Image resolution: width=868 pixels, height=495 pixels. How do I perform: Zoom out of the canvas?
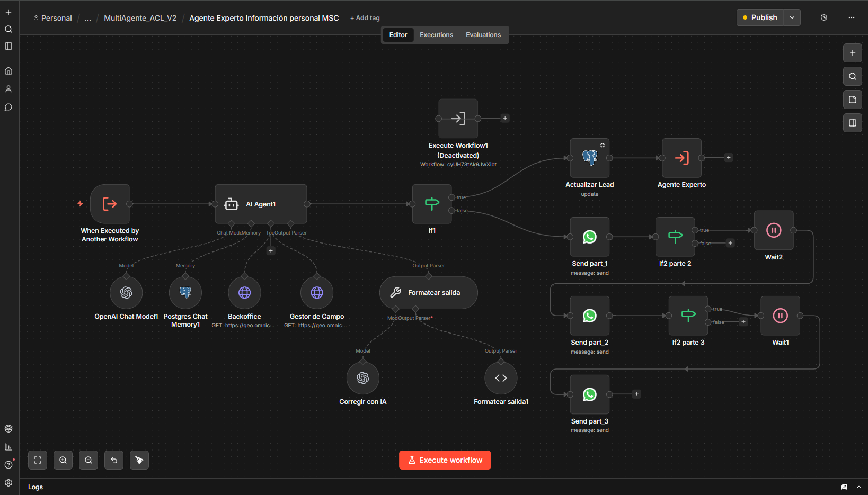(88, 460)
